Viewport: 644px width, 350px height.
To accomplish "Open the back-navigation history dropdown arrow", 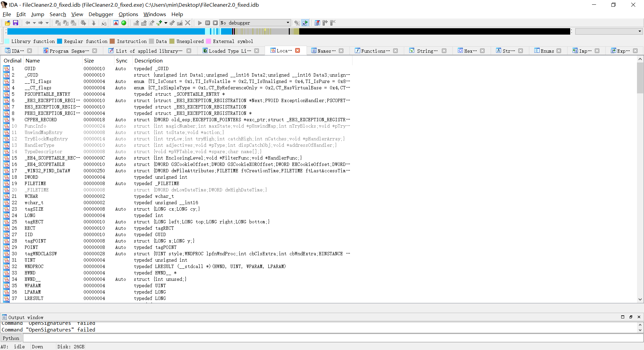I will click(34, 23).
